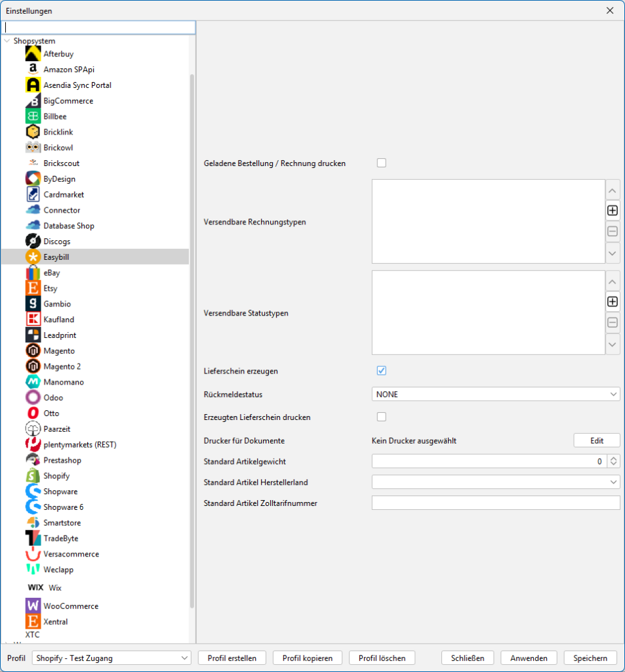
Task: Open plentymarkets (REST) settings entry
Action: tap(79, 445)
